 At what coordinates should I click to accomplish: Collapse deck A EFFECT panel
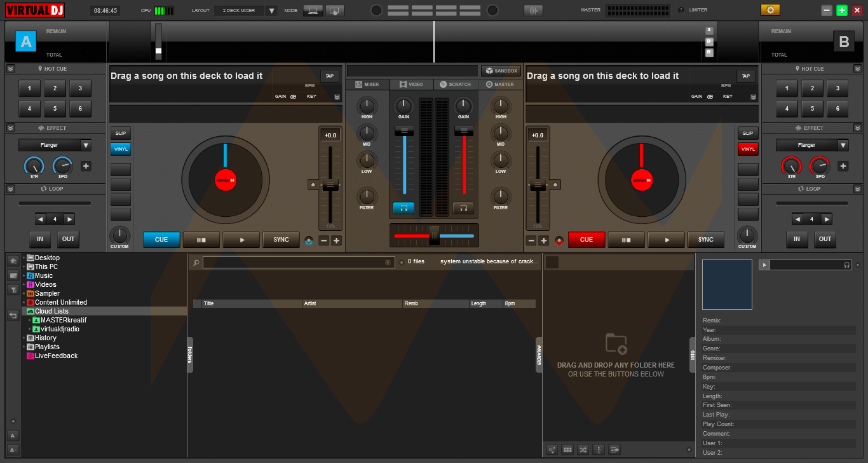(11, 128)
